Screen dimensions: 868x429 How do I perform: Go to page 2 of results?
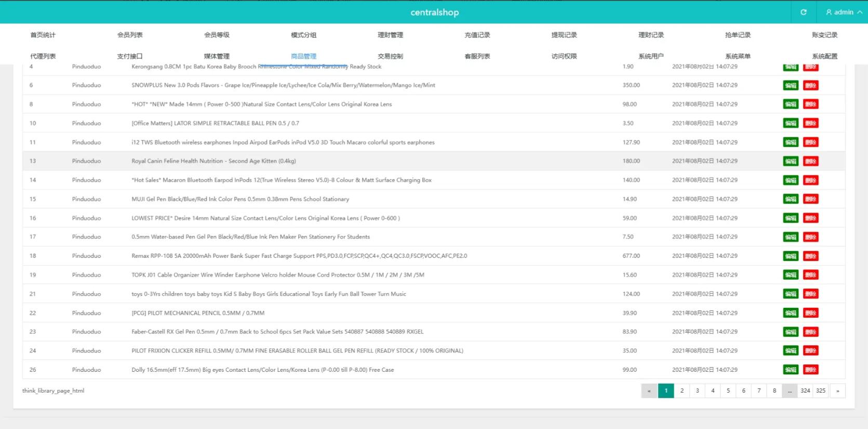click(x=682, y=391)
